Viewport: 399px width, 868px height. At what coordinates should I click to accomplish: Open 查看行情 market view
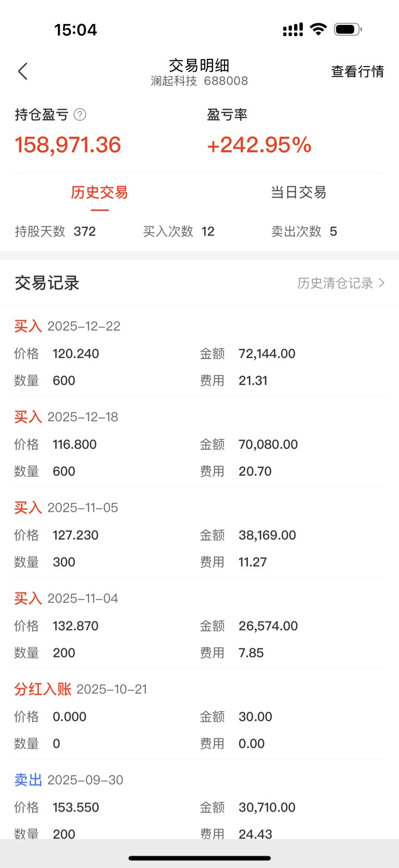click(357, 71)
